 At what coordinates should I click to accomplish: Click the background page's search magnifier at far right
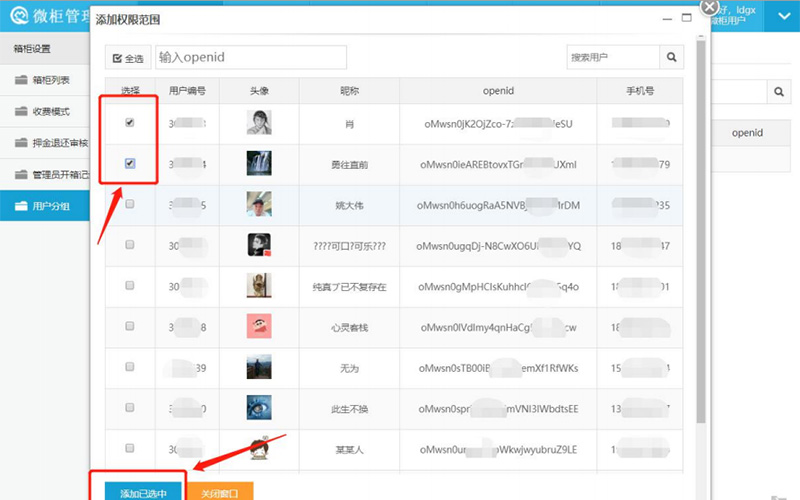(777, 91)
